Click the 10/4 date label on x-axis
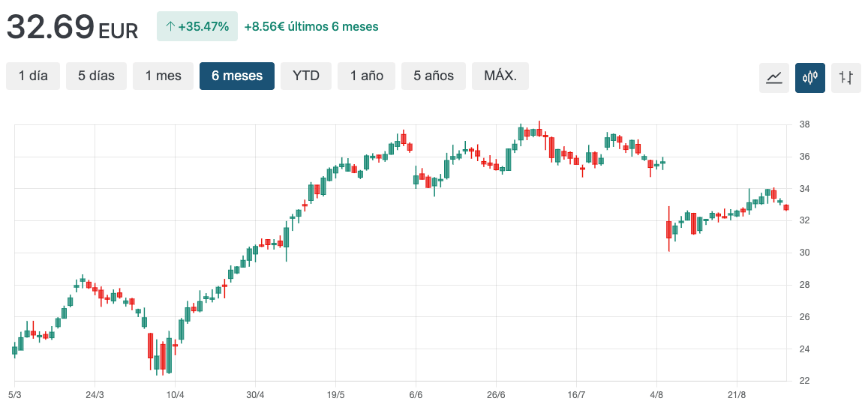 (175, 395)
